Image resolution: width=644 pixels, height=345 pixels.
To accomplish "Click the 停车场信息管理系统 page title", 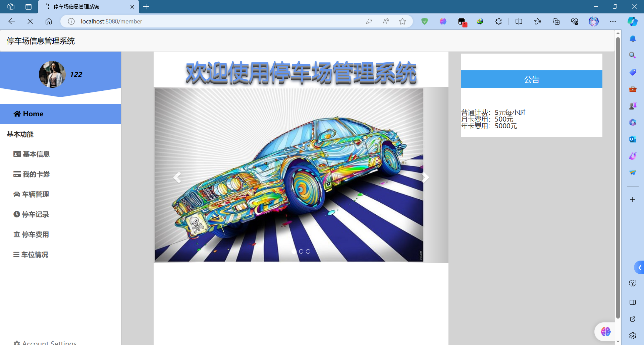I will coord(41,41).
